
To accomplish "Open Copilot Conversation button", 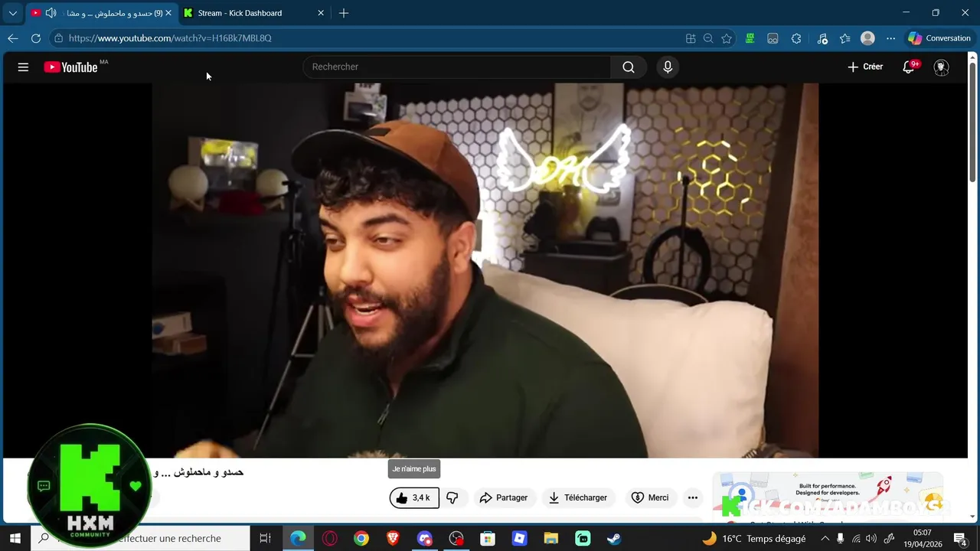I will tap(939, 38).
